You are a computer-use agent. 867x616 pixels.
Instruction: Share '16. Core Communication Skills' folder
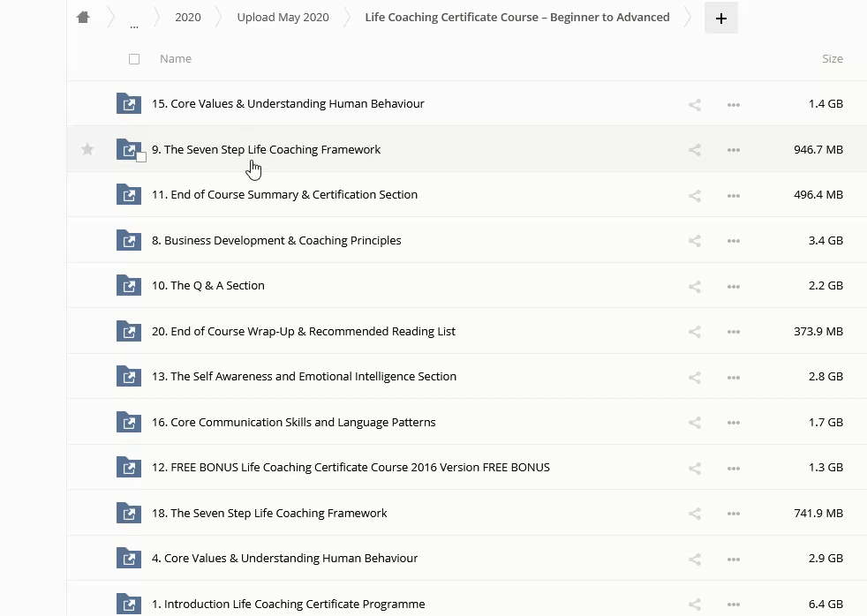695,423
